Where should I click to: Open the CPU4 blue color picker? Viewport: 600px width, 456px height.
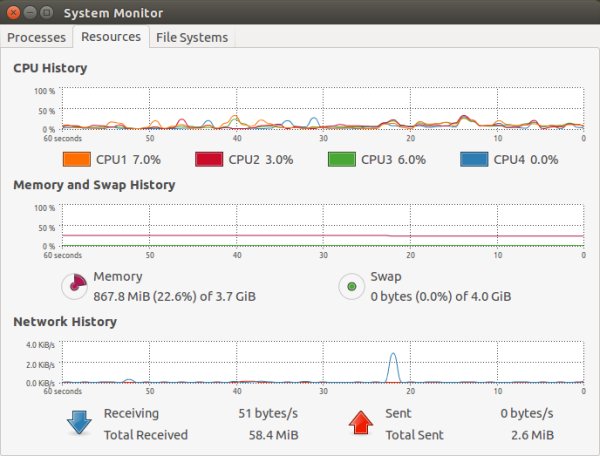click(x=474, y=159)
